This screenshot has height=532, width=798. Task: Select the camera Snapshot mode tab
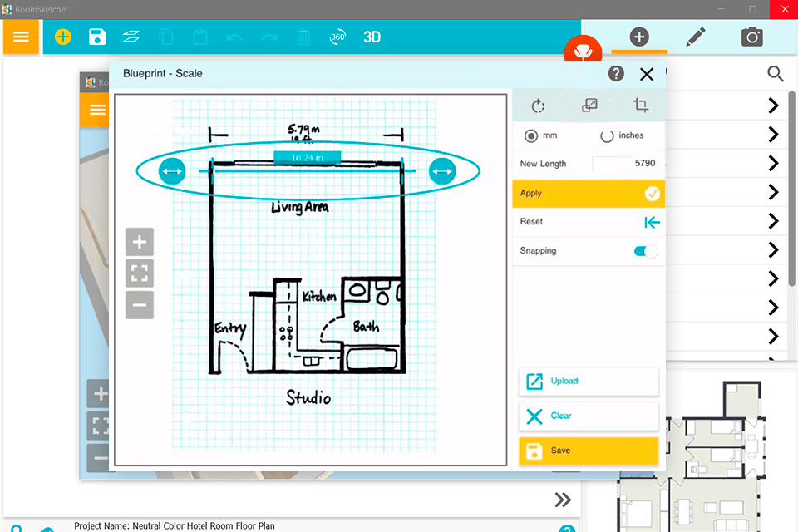click(751, 37)
